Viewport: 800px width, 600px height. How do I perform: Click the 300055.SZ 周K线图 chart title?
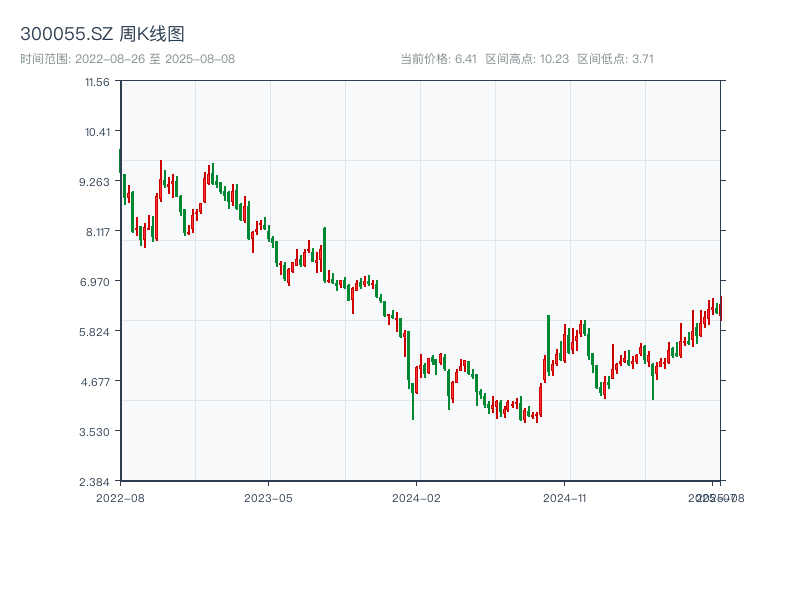tap(102, 35)
